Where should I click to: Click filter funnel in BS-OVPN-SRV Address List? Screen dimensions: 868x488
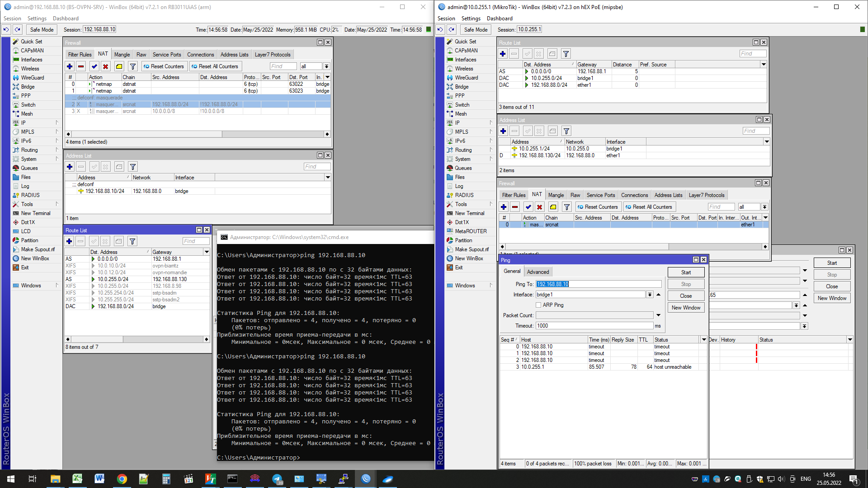pyautogui.click(x=132, y=167)
